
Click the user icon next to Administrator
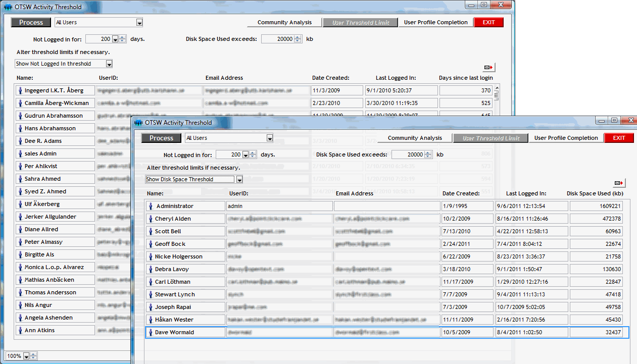coord(150,206)
